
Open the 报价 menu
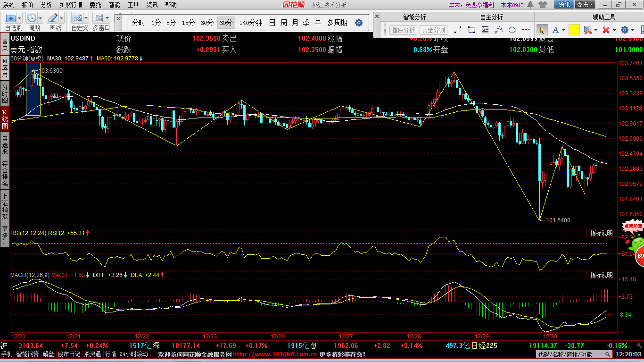pyautogui.click(x=28, y=5)
